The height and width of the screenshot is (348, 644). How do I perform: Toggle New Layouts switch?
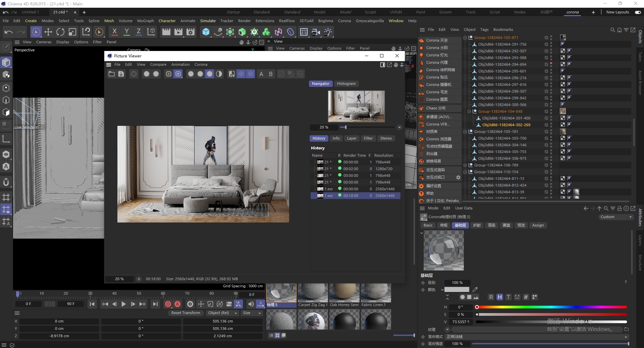[x=638, y=12]
